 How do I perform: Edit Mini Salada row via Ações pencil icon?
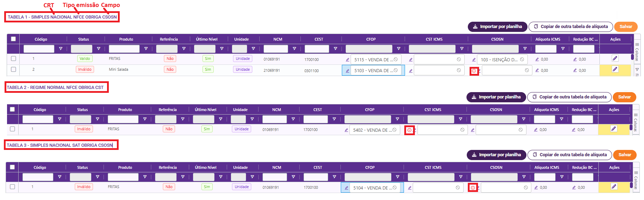615,69
